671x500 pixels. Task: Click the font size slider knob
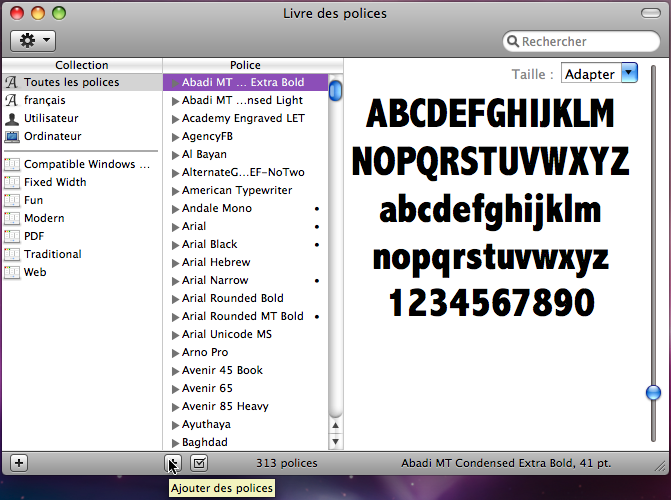point(653,392)
